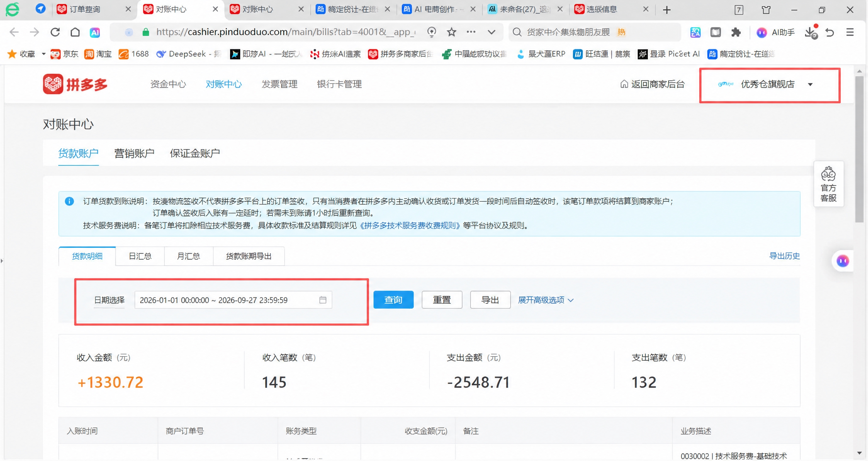Image resolution: width=868 pixels, height=461 pixels.
Task: Bookmark this page with the star icon
Action: point(452,32)
